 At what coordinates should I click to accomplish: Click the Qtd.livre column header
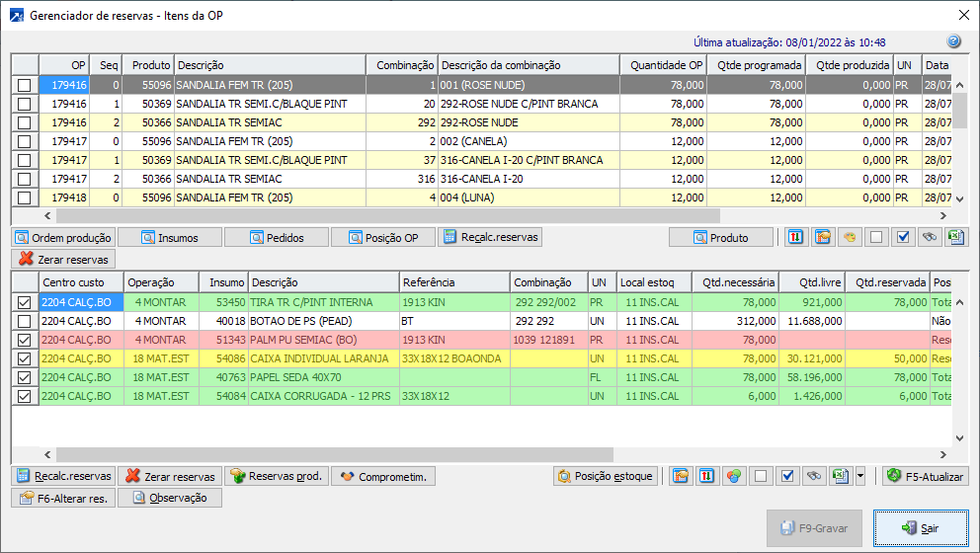tap(811, 282)
